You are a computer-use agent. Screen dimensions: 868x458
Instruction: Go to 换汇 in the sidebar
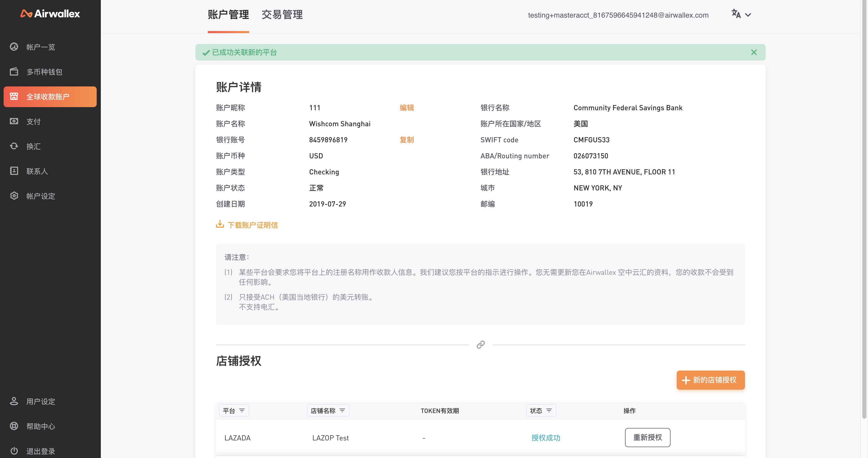[50, 146]
